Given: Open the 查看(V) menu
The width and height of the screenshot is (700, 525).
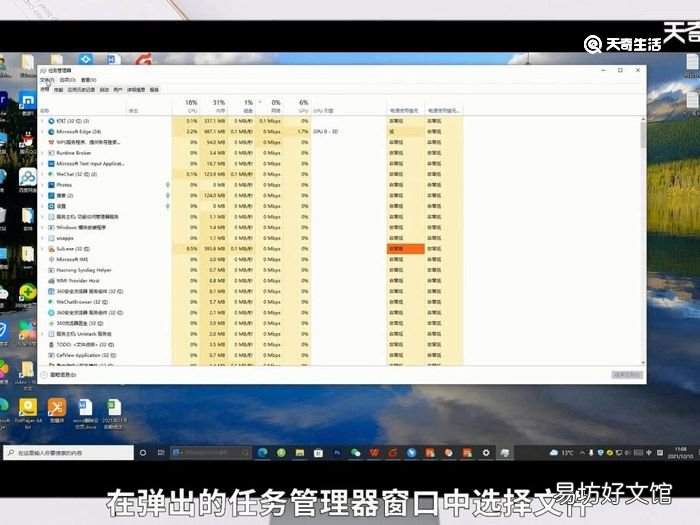Looking at the screenshot, I should 88,80.
